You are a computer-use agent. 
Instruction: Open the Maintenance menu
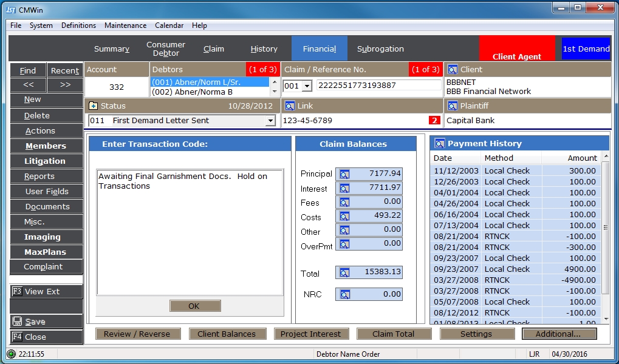pyautogui.click(x=125, y=25)
